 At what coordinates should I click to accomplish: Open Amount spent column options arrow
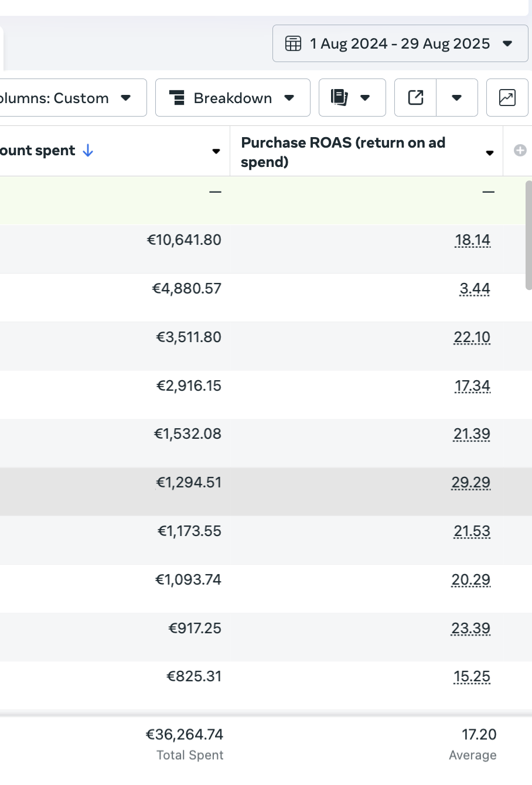click(216, 152)
